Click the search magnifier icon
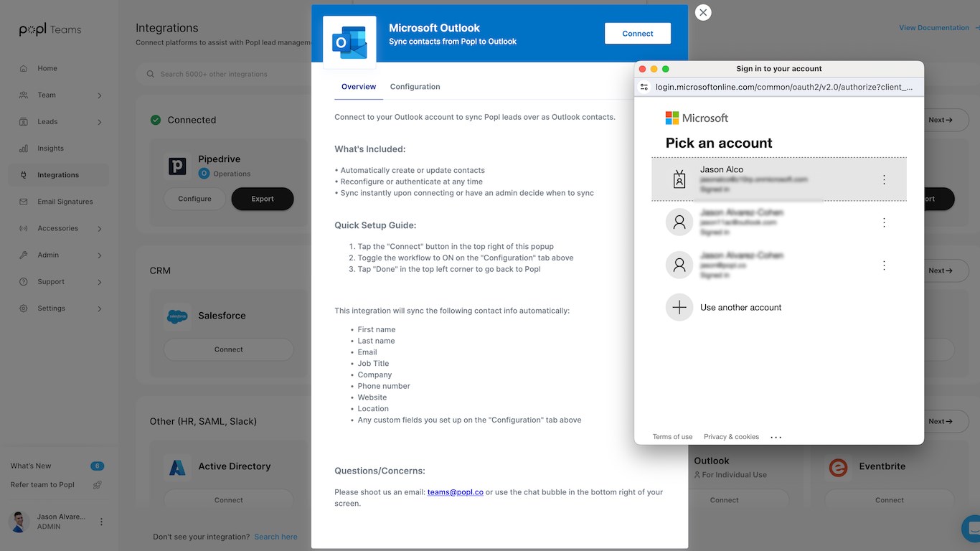980x551 pixels. [x=151, y=74]
